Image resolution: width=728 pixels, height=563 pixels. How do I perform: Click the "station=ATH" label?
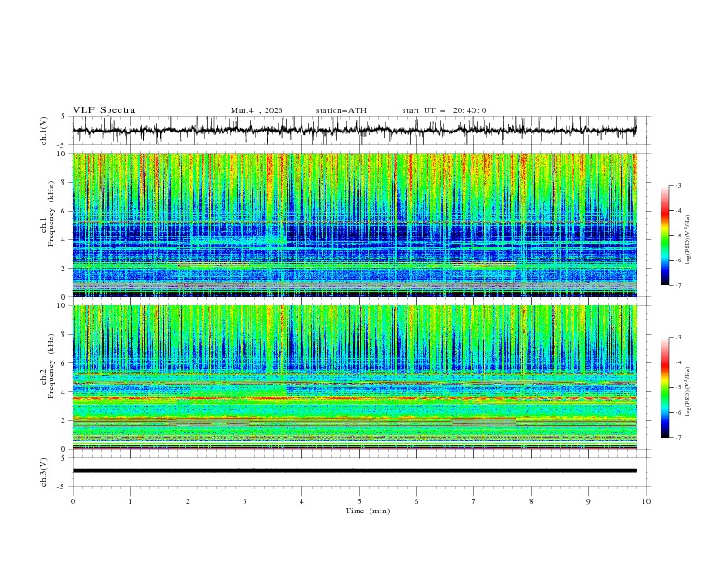coord(341,110)
